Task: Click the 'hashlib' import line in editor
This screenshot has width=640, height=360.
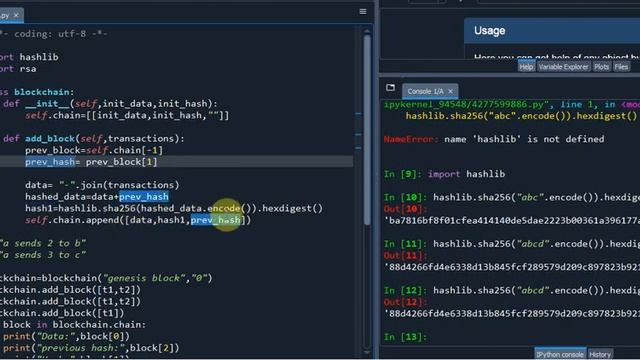Action: (x=29, y=57)
